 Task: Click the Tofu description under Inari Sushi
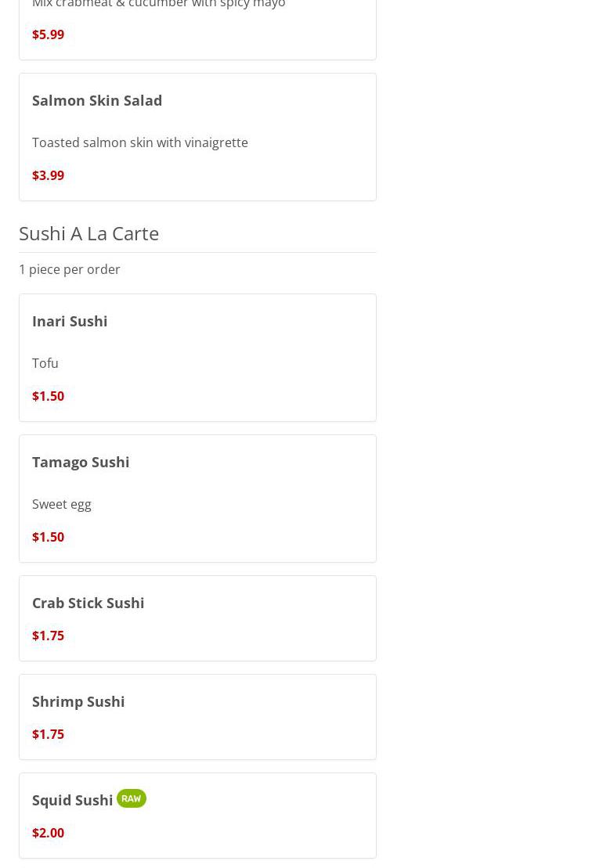(45, 363)
